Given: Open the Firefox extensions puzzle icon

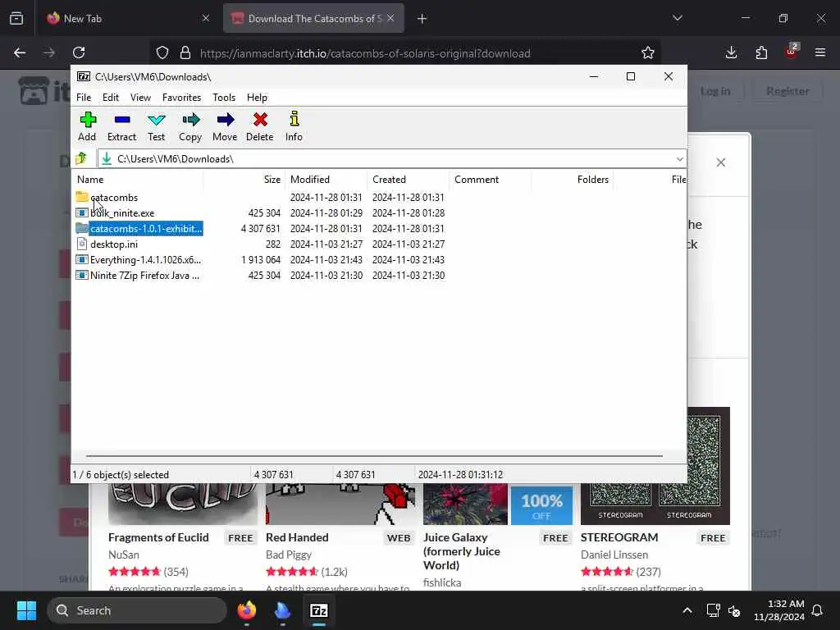Looking at the screenshot, I should pyautogui.click(x=761, y=52).
